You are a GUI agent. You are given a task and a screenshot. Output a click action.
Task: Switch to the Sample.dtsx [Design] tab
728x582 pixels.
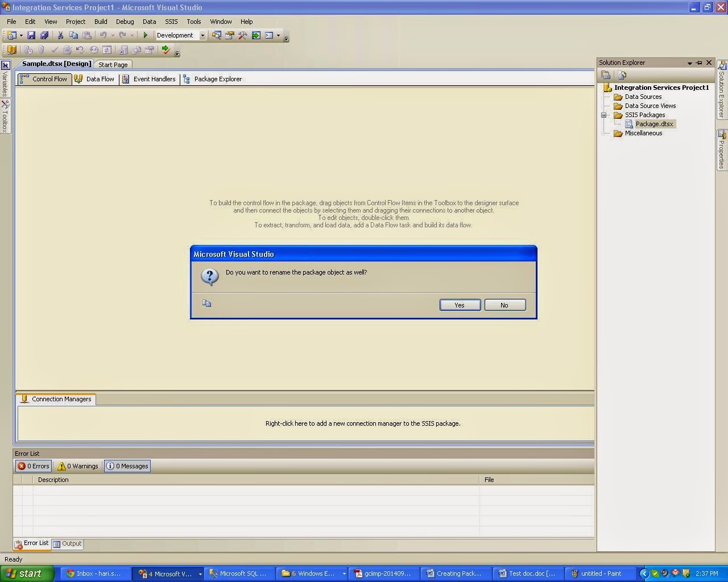[56, 64]
